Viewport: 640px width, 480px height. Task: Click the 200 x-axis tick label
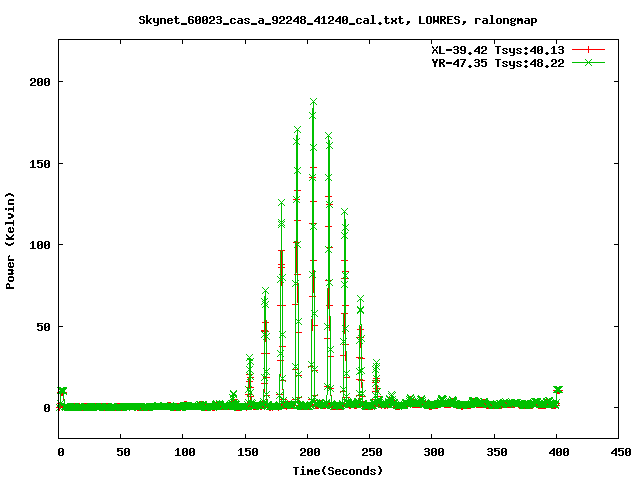[x=310, y=452]
